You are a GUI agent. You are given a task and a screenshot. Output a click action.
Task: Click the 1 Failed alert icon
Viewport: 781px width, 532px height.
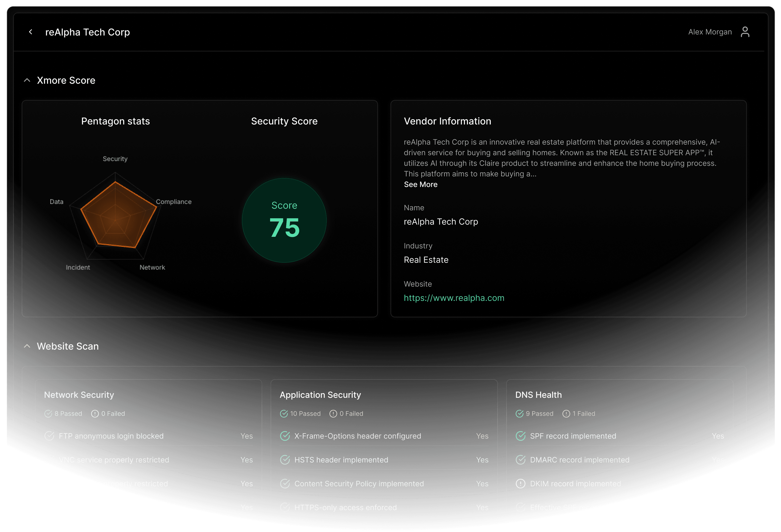[x=566, y=414]
